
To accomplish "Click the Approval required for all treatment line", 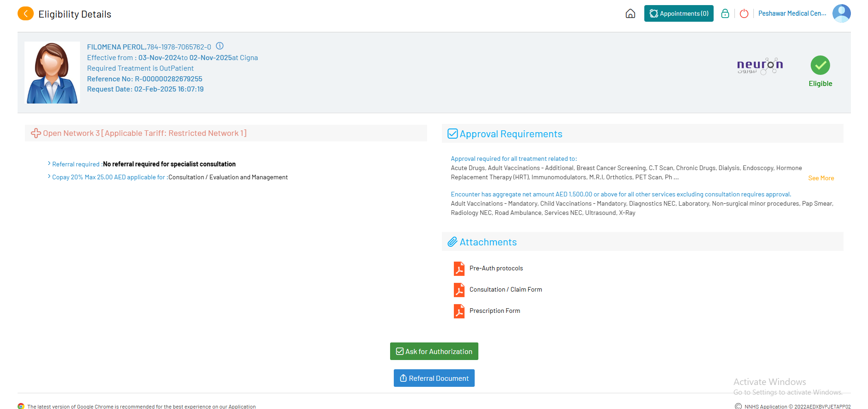I will 513,159.
